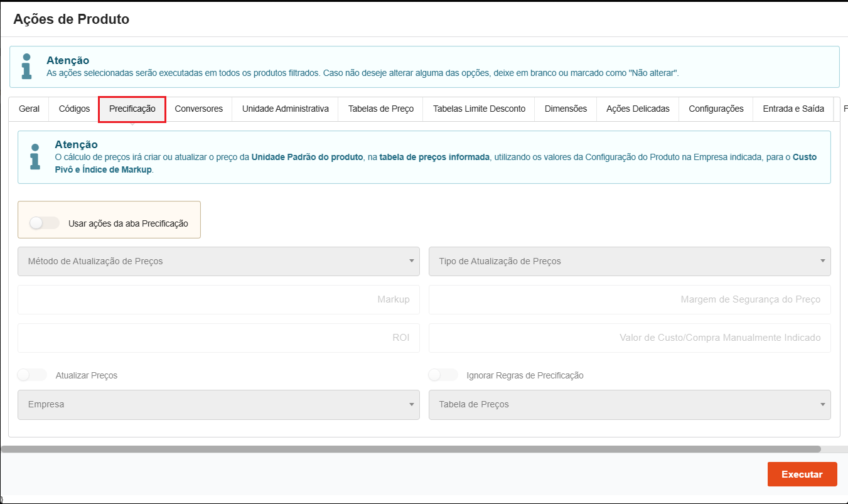The width and height of the screenshot is (848, 504).
Task: Enable Usar ações da aba Precificação switch
Action: click(x=44, y=223)
